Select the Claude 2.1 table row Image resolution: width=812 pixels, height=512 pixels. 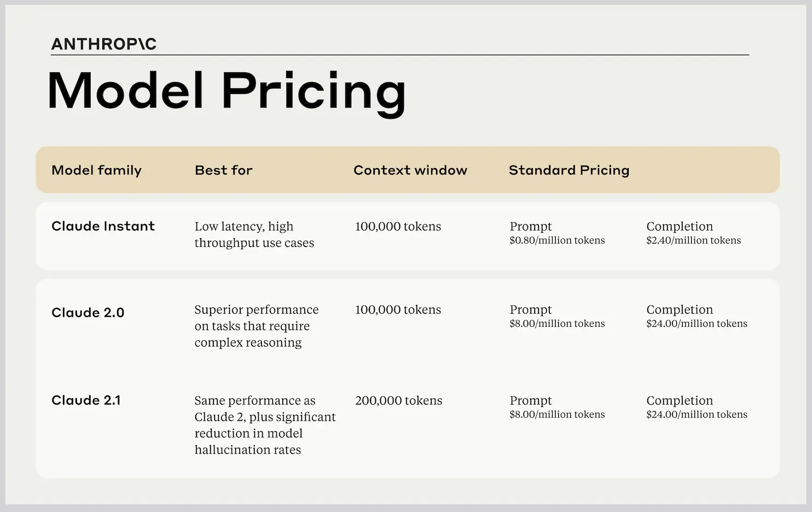(407, 424)
